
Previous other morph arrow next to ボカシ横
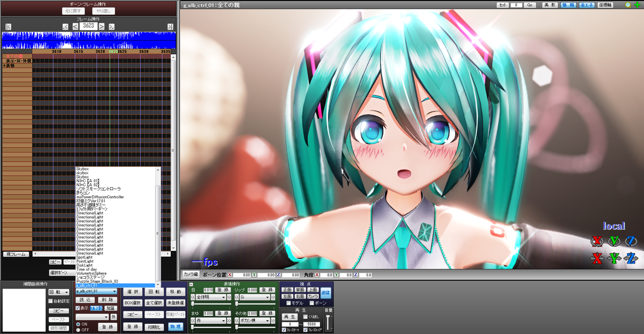pyautogui.click(x=237, y=321)
